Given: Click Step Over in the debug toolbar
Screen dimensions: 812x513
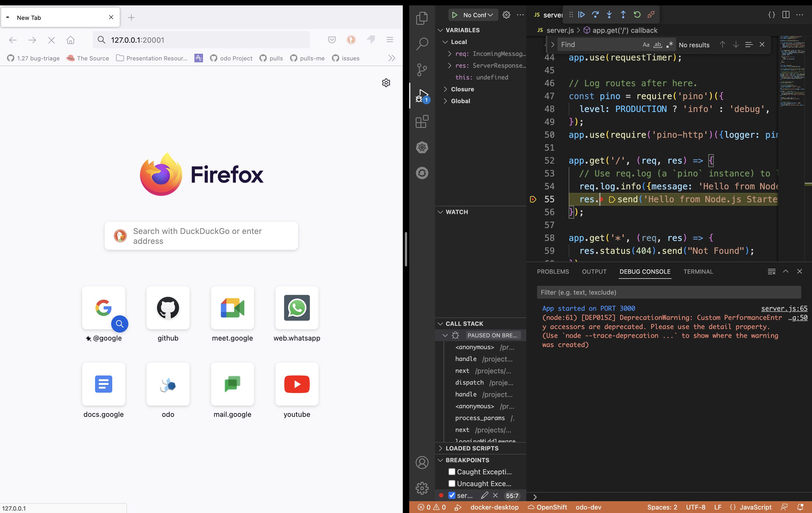Looking at the screenshot, I should (596, 15).
